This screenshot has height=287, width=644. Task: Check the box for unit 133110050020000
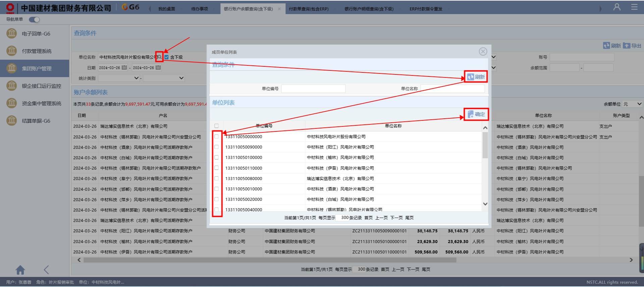tap(216, 199)
